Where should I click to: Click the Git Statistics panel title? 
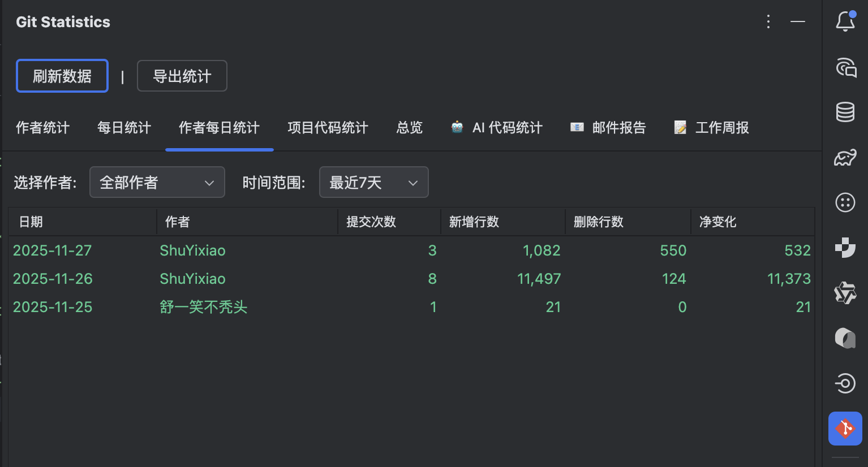[x=63, y=22]
